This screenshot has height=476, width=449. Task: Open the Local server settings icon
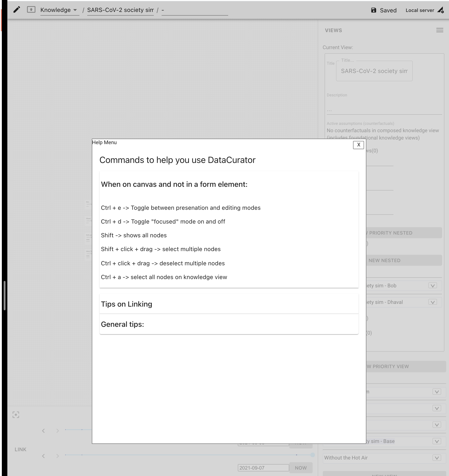[x=441, y=10]
